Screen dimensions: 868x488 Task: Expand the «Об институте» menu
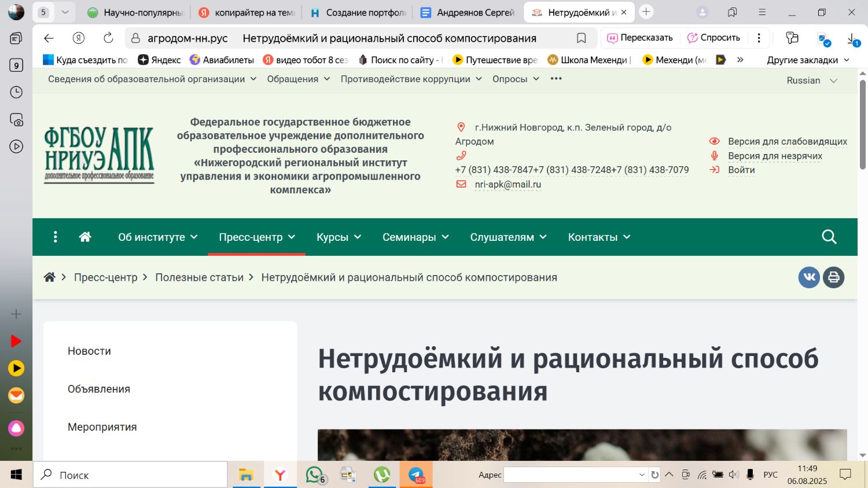(157, 237)
